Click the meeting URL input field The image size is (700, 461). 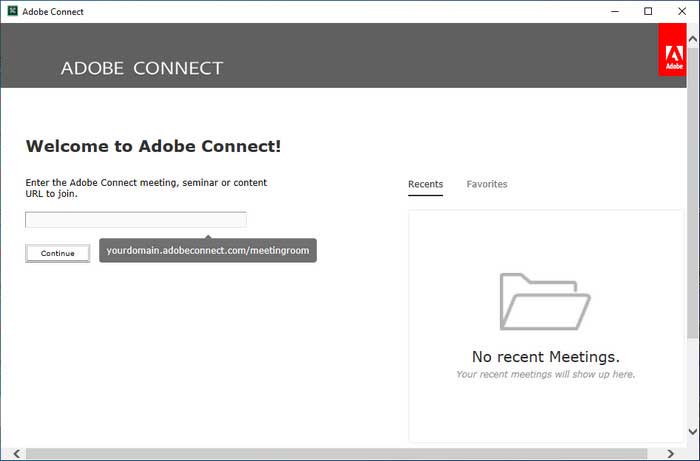[x=136, y=220]
